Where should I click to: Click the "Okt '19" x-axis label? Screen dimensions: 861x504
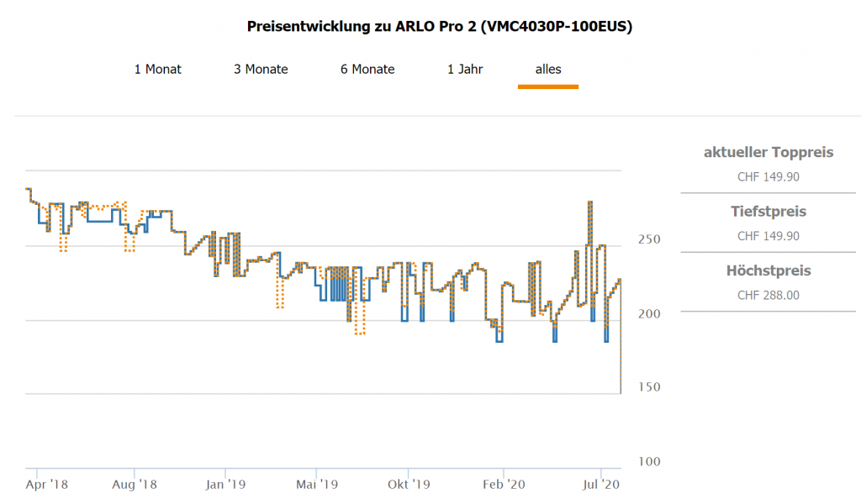pyautogui.click(x=409, y=484)
